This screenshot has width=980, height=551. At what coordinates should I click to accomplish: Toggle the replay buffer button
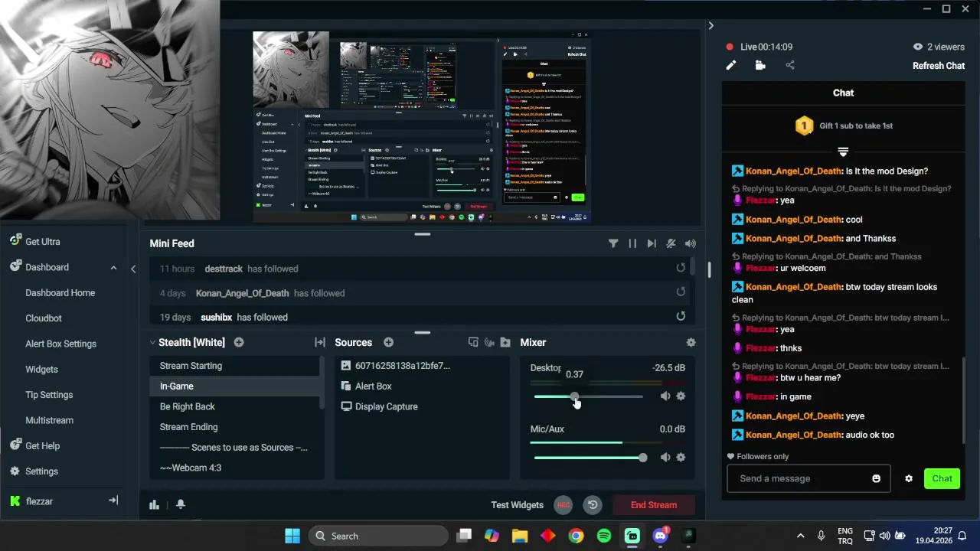tap(592, 505)
